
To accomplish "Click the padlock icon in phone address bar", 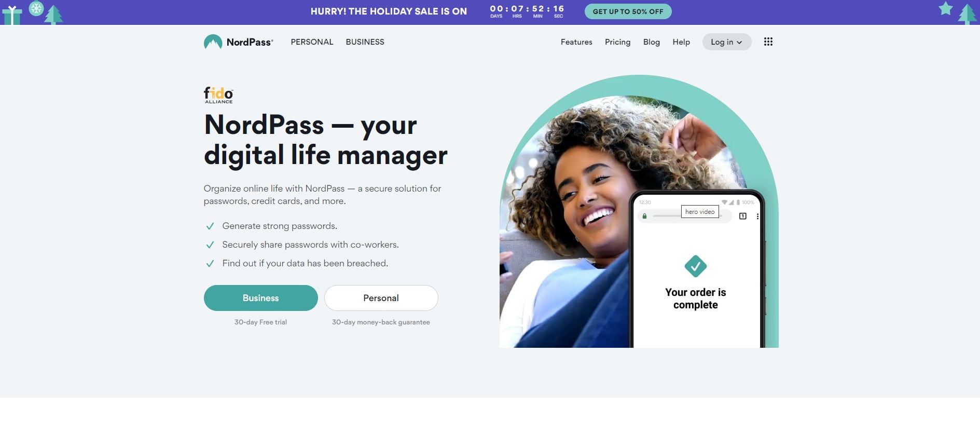I will 644,216.
